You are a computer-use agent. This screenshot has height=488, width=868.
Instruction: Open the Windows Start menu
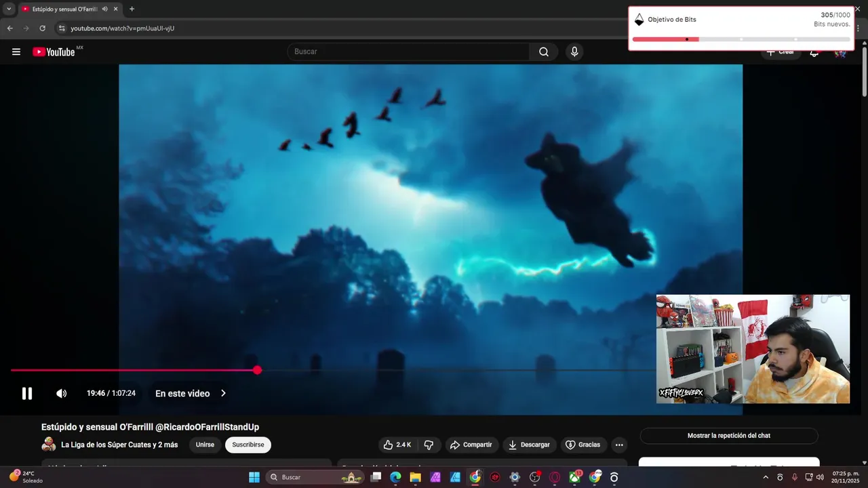[x=254, y=477]
